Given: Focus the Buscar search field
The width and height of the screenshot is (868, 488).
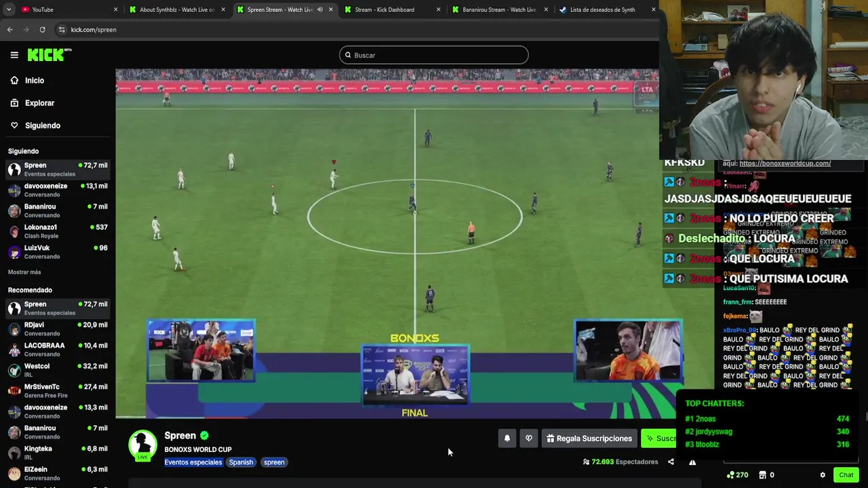Looking at the screenshot, I should (x=434, y=55).
